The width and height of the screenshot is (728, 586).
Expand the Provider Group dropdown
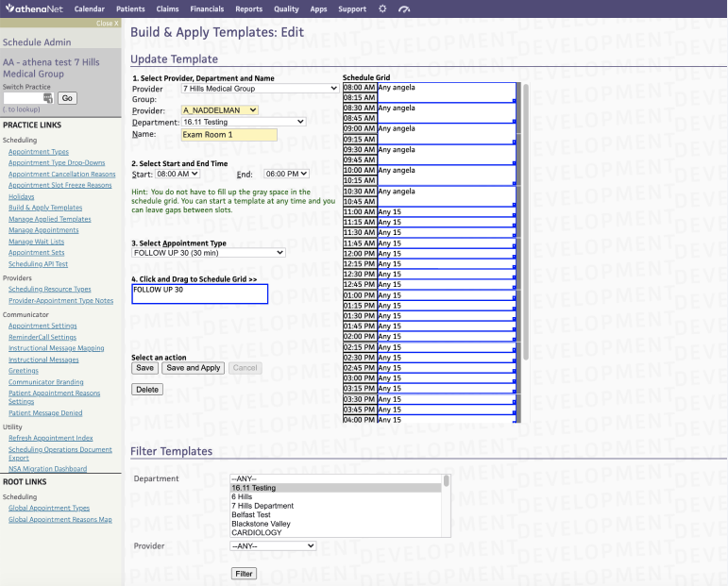[x=260, y=88]
